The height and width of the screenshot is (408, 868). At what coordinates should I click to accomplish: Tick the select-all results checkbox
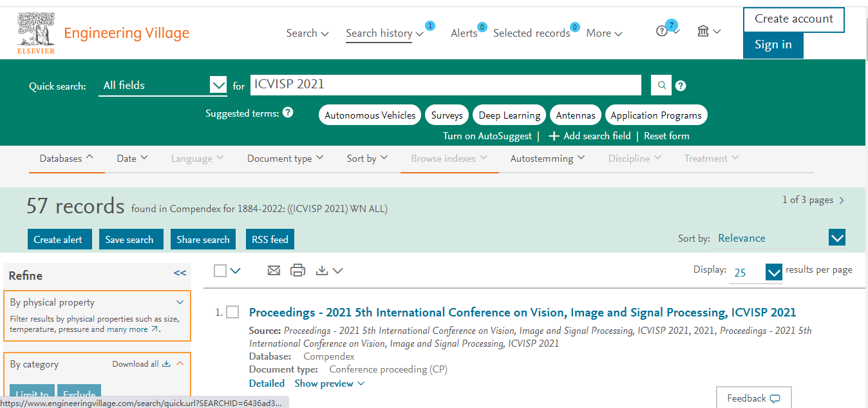click(x=220, y=271)
